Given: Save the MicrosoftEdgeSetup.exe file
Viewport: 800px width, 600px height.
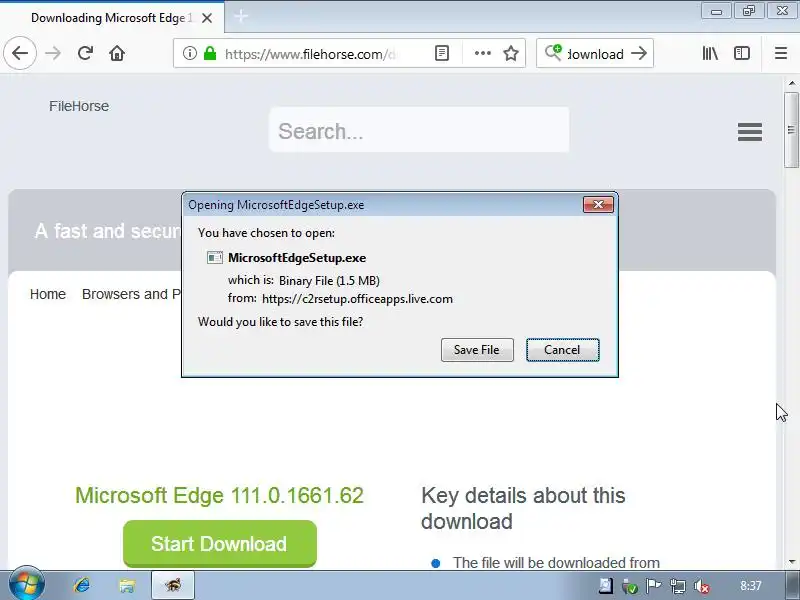Looking at the screenshot, I should (477, 350).
